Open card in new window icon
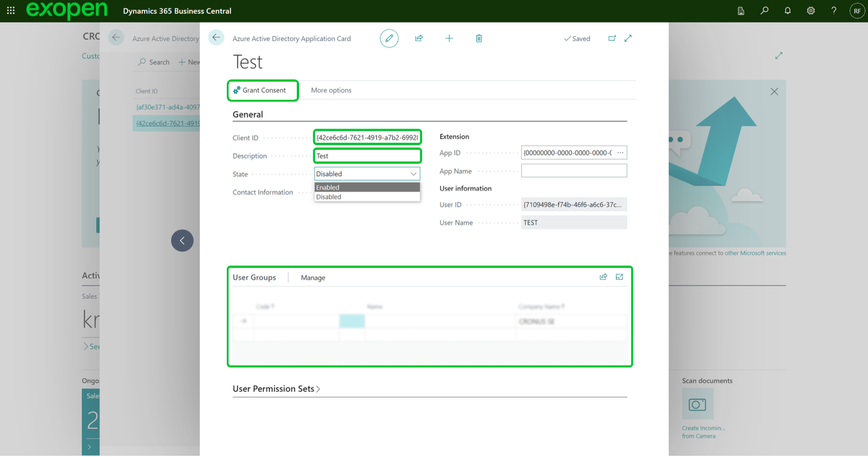Screen dimensions: 868x457 point(612,39)
